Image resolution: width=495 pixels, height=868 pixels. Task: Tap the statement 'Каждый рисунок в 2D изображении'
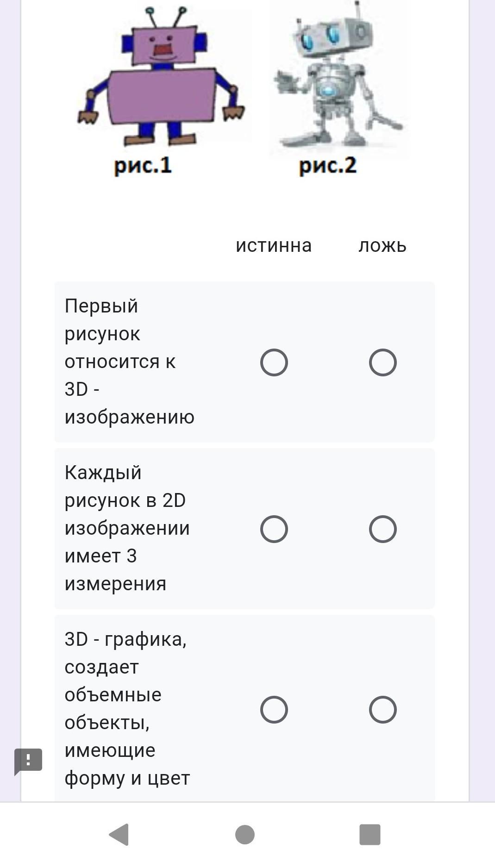tap(127, 528)
